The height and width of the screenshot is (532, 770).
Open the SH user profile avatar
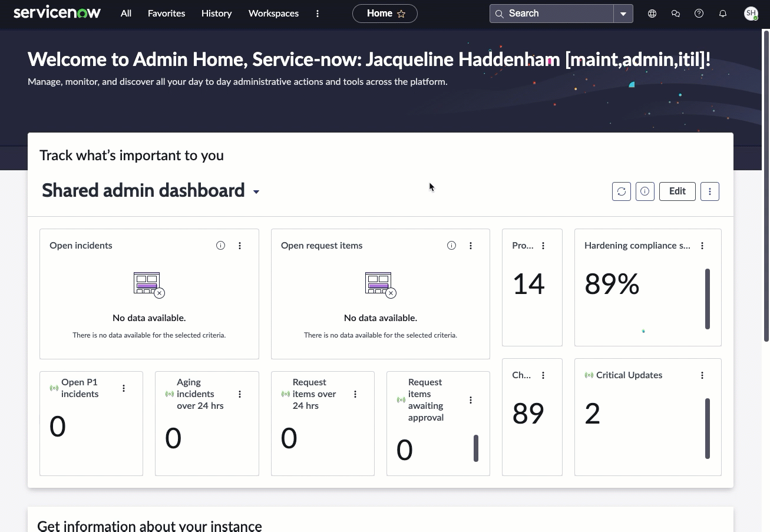(x=751, y=14)
